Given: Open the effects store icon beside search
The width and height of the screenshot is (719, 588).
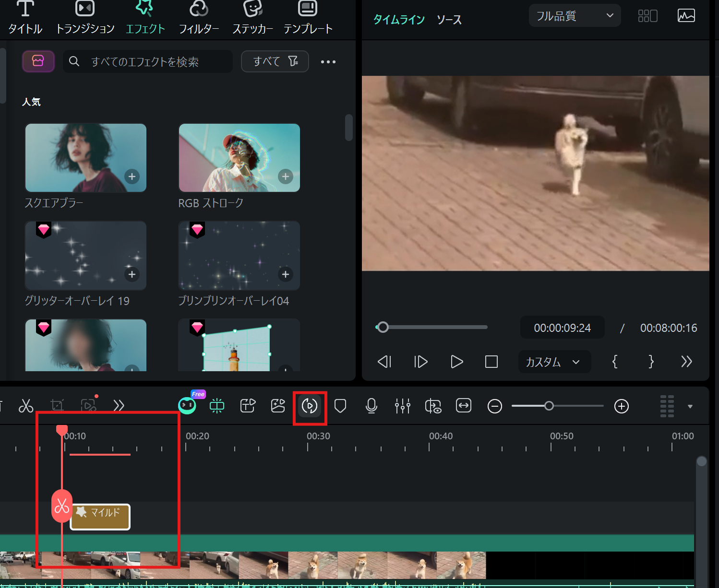Looking at the screenshot, I should pyautogui.click(x=38, y=61).
